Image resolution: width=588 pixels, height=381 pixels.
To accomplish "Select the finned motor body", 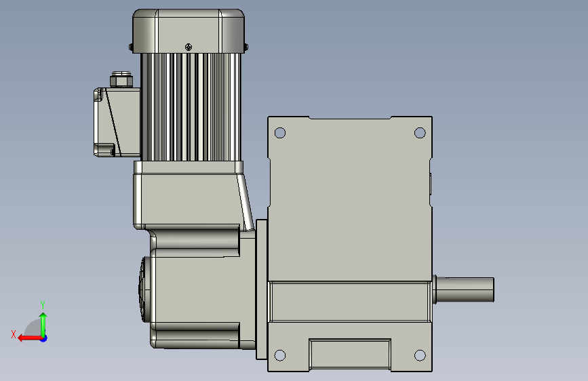I will pyautogui.click(x=191, y=107).
